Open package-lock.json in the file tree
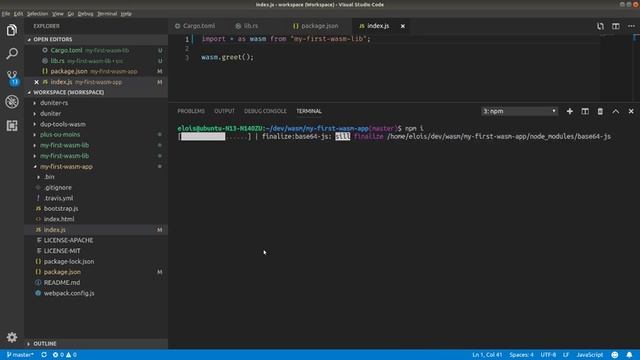This screenshot has height=360, width=640. [x=69, y=261]
